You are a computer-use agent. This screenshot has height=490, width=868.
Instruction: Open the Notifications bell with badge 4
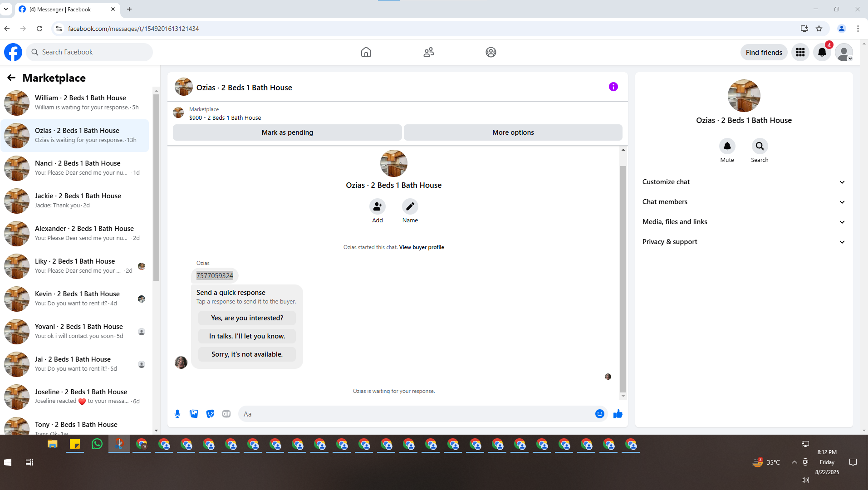(x=822, y=52)
